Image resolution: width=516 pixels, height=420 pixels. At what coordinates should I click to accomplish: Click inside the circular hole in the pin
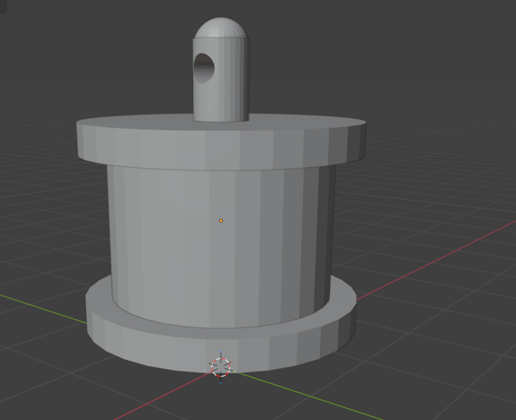(x=204, y=68)
